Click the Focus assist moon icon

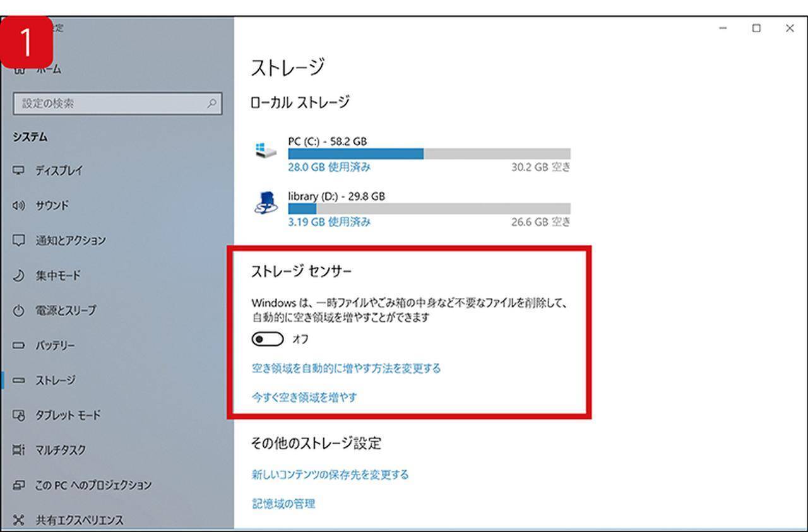(18, 276)
